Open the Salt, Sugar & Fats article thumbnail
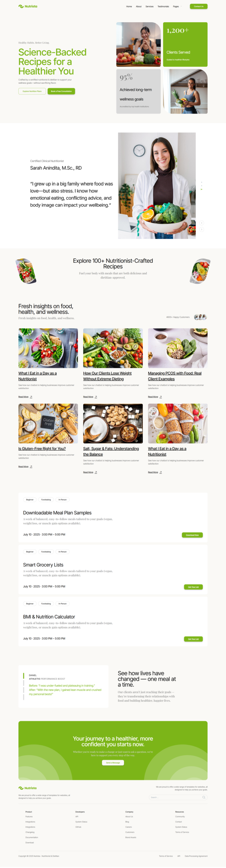The height and width of the screenshot is (868, 226). coord(113,423)
